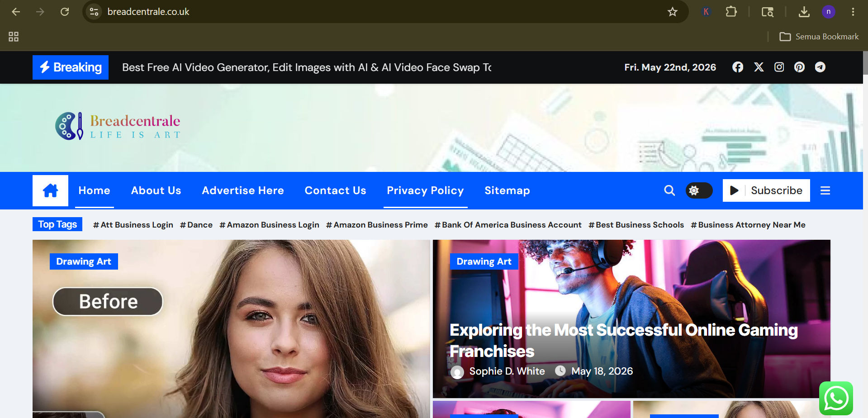Reload the page
Image resolution: width=868 pixels, height=418 pixels.
click(x=65, y=12)
